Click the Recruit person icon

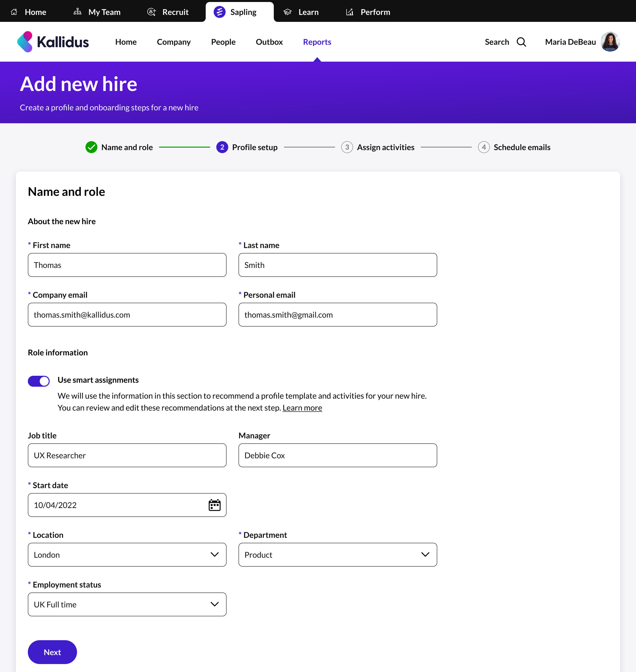point(152,12)
